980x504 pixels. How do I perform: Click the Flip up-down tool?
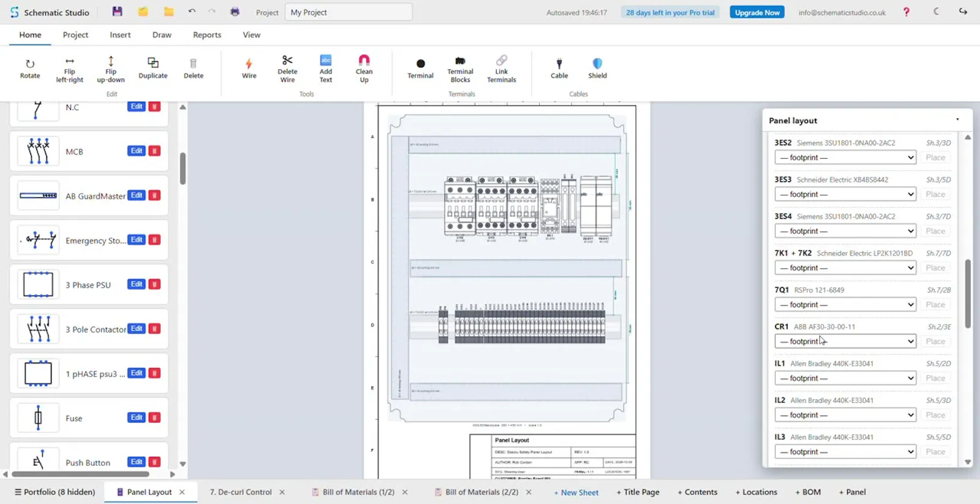(111, 70)
